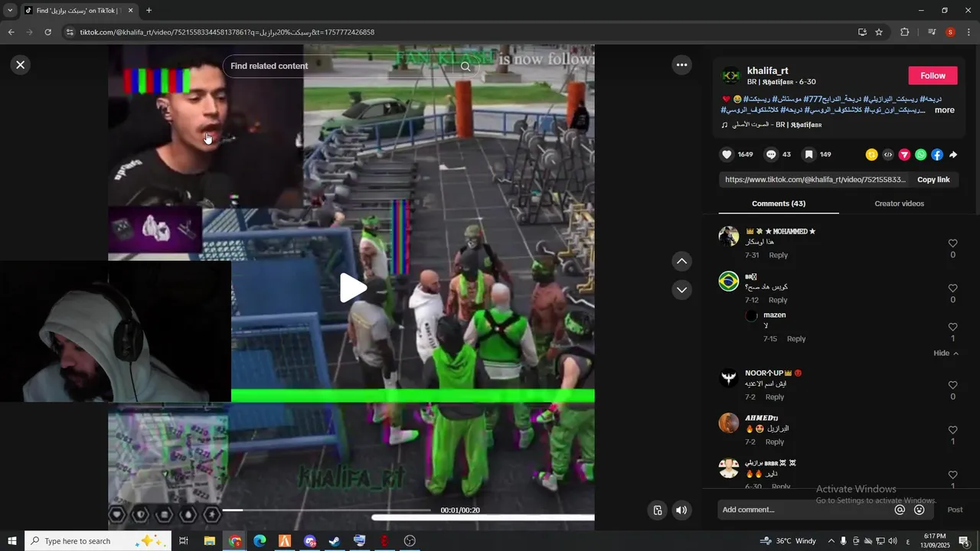
Task: Toggle the auto-scroll icon beside volume
Action: (x=657, y=510)
